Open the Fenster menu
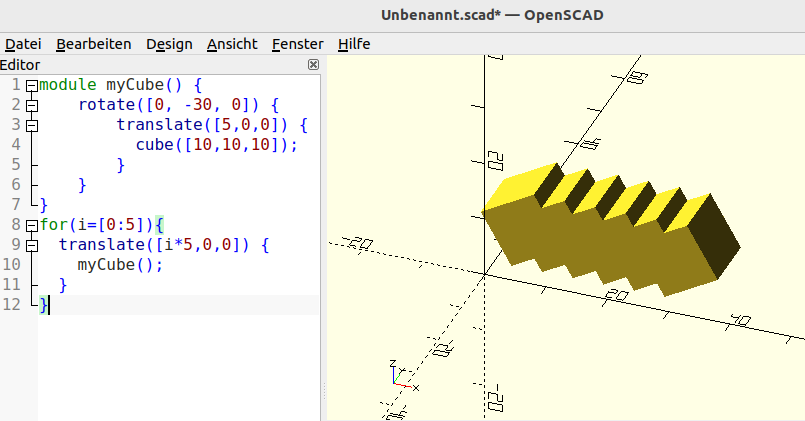805x421 pixels. [297, 44]
